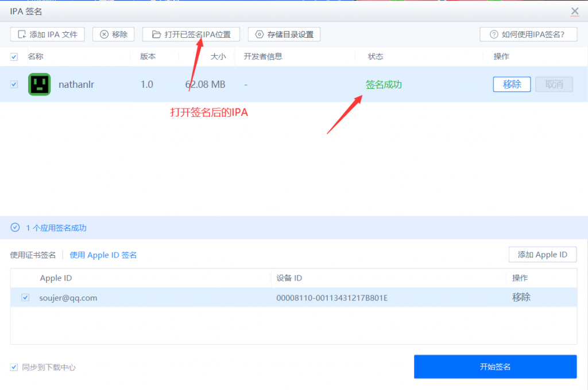Click the nathanlr app icon
588x390 pixels.
click(40, 84)
